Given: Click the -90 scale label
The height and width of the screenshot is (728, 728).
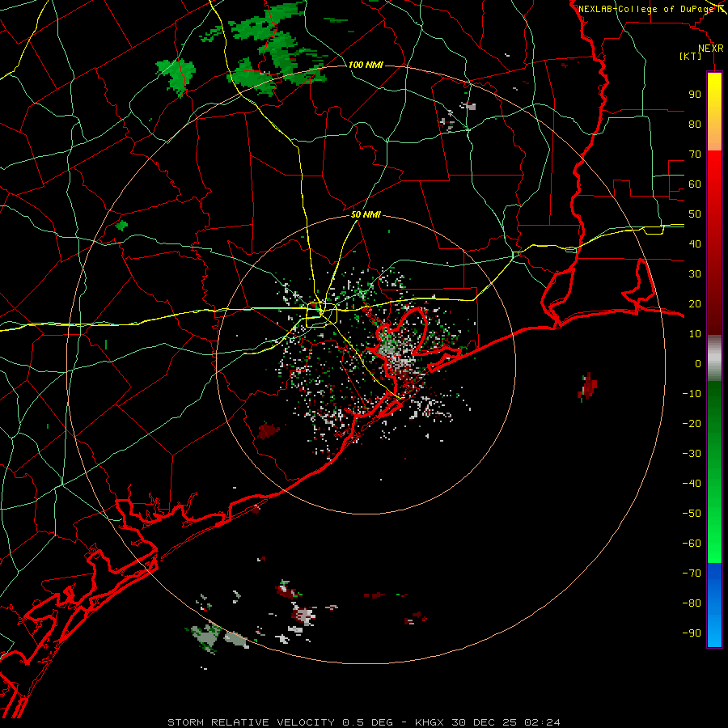Looking at the screenshot, I should click(x=692, y=633).
